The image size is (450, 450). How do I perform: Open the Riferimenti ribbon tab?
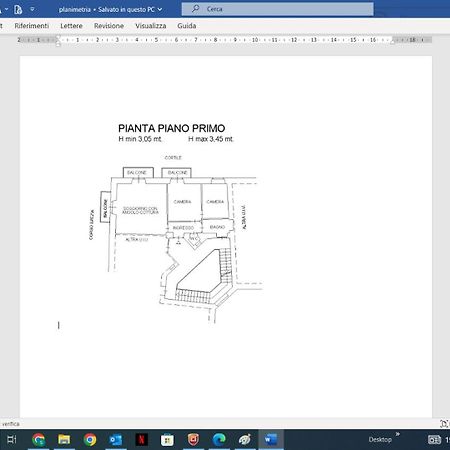pyautogui.click(x=32, y=26)
